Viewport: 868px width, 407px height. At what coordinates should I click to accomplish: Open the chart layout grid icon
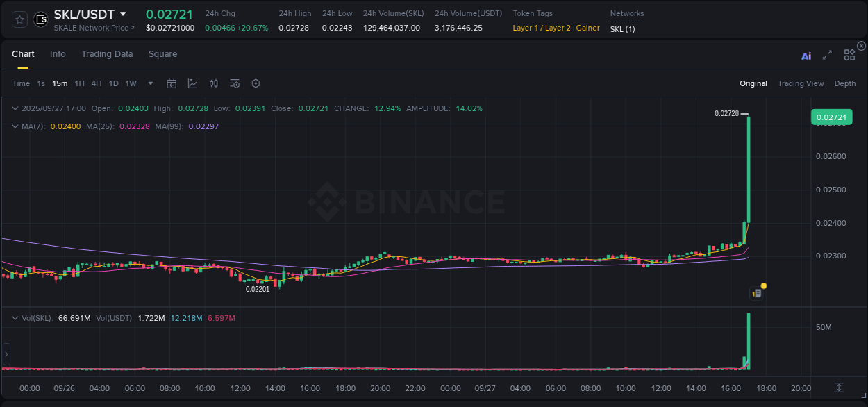click(849, 54)
